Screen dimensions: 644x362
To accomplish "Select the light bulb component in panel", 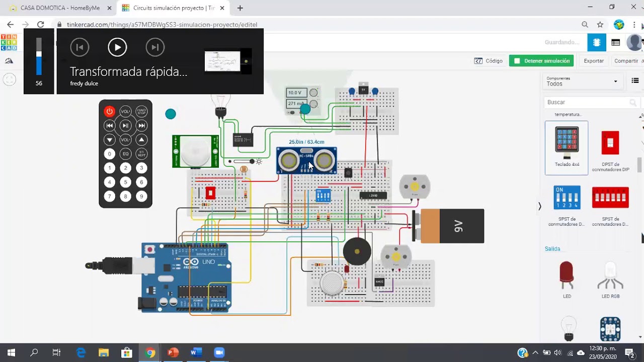I will 569,328.
